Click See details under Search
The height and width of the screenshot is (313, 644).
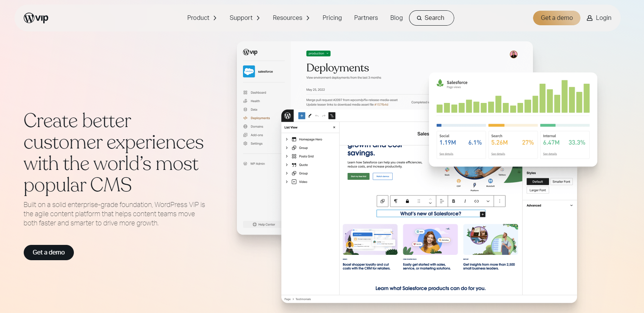[x=498, y=154]
